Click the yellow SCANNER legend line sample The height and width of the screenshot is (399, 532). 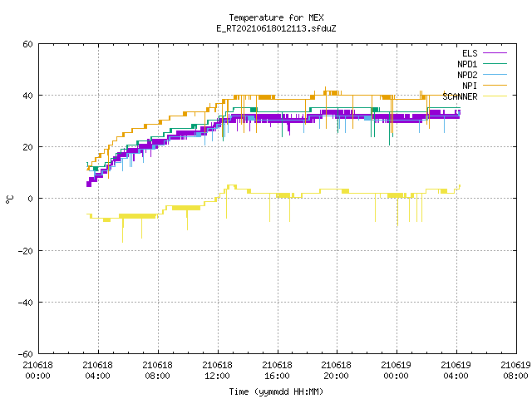[x=495, y=96]
